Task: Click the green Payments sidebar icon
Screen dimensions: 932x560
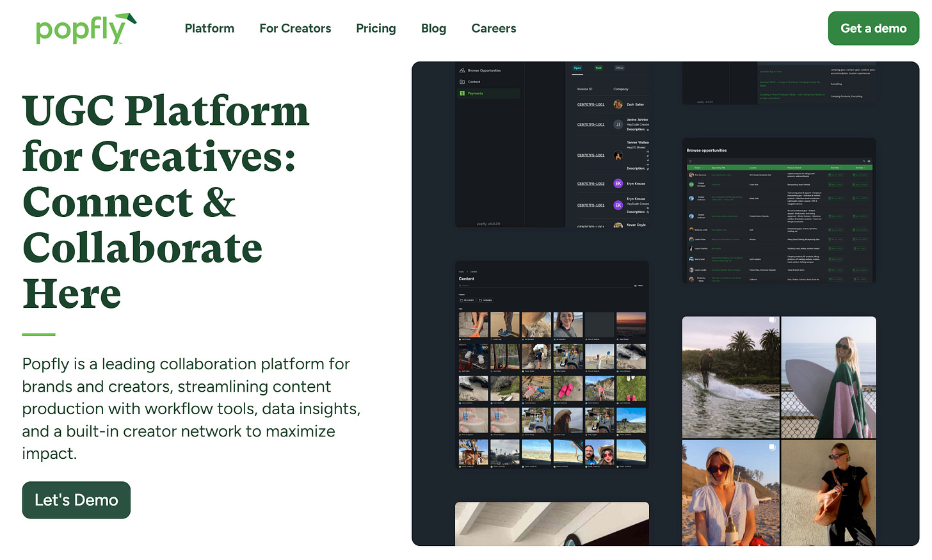Action: pyautogui.click(x=462, y=93)
